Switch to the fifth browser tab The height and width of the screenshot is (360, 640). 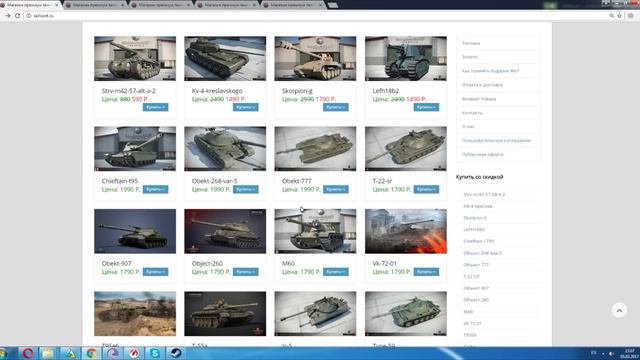pos(293,5)
